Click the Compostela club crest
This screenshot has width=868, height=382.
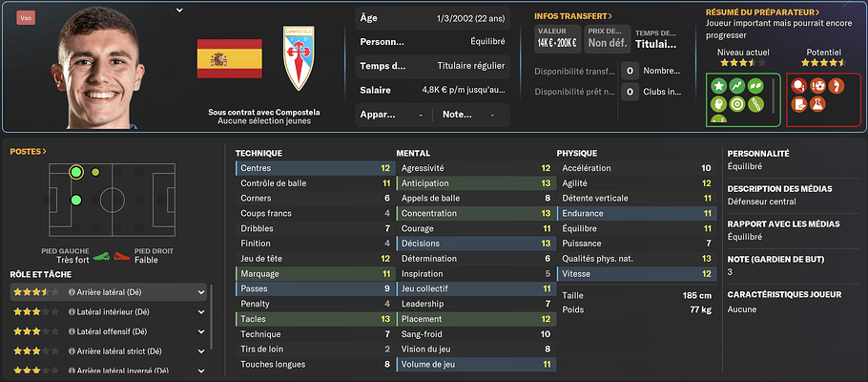299,58
